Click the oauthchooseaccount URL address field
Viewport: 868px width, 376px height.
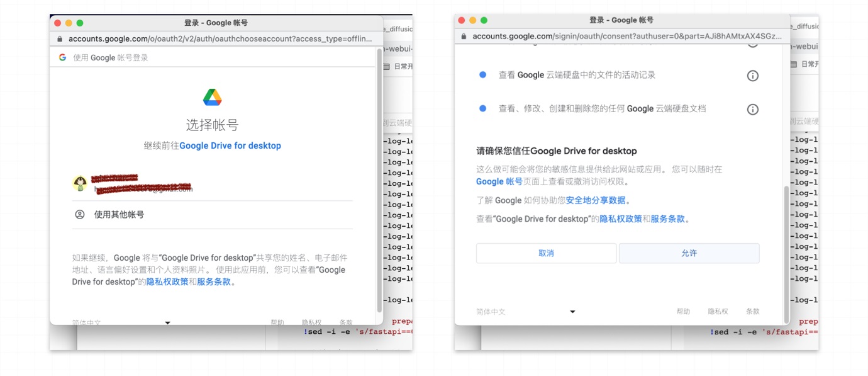[220, 38]
